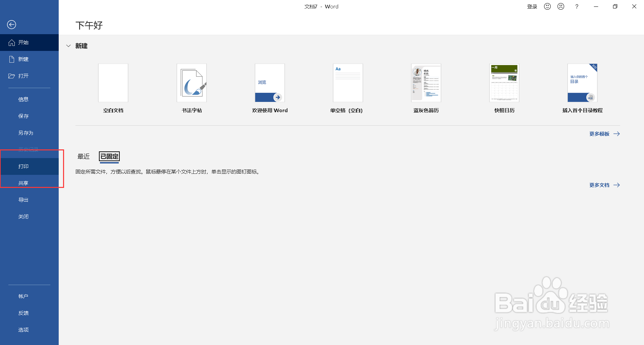Follow the 更多文档 link
Viewport: 644px width, 345px height.
tap(604, 185)
